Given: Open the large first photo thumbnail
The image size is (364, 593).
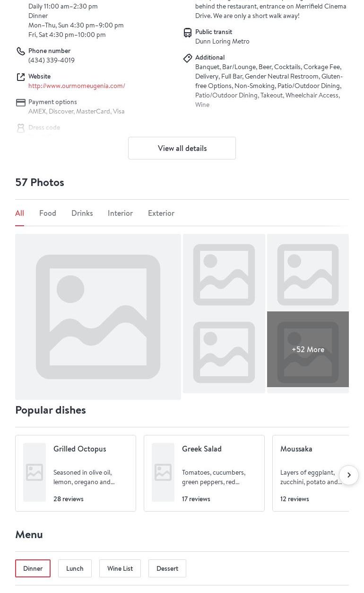Looking at the screenshot, I should 98,317.
